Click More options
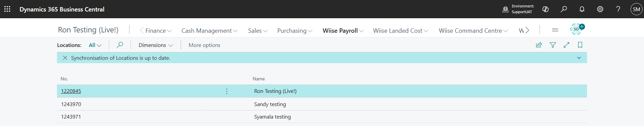 pyautogui.click(x=204, y=45)
